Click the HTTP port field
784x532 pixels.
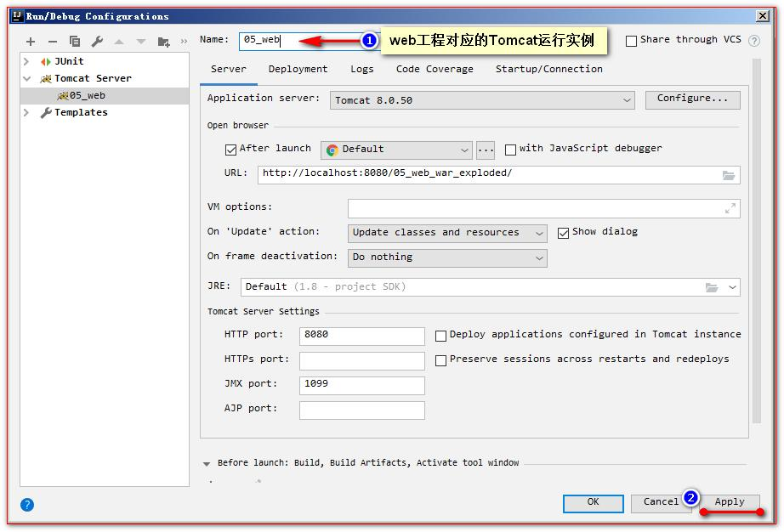pyautogui.click(x=362, y=336)
